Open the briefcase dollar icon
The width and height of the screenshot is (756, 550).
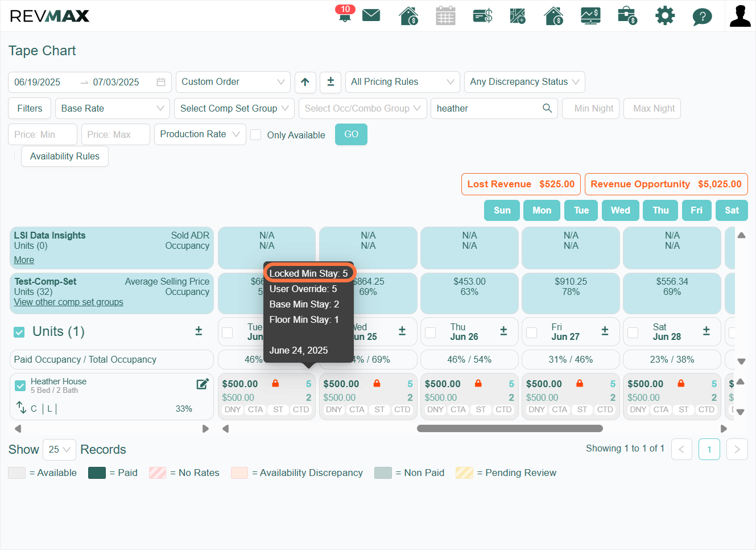[x=627, y=15]
